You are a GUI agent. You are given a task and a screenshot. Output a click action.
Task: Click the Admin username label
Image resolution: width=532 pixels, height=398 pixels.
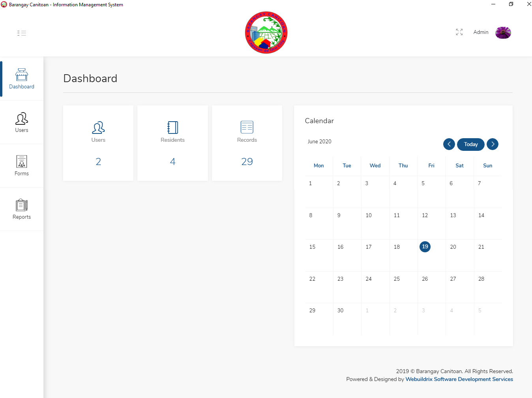click(481, 32)
